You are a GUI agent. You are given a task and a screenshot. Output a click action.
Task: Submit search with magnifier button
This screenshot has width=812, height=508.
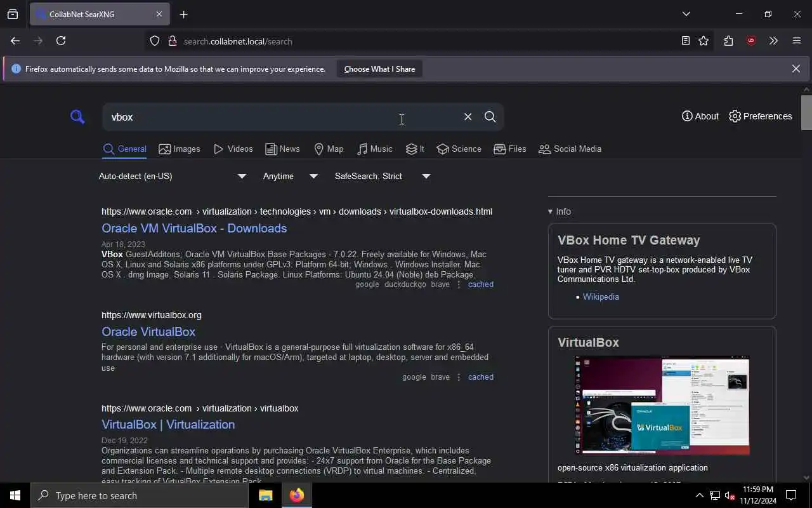coord(490,117)
